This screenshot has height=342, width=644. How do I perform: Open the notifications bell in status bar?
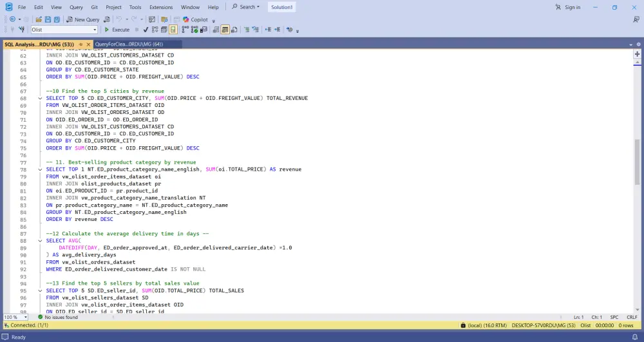[634, 337]
